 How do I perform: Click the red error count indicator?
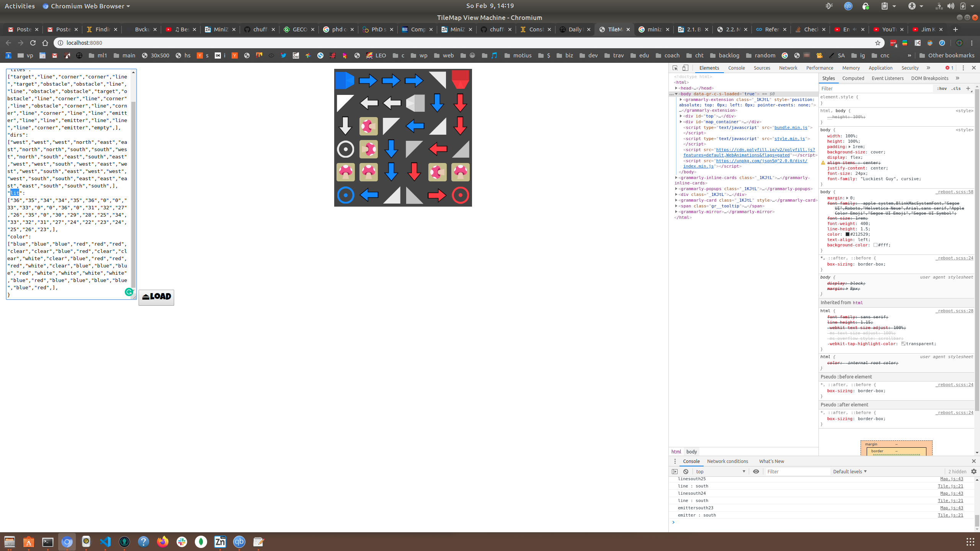click(x=949, y=68)
